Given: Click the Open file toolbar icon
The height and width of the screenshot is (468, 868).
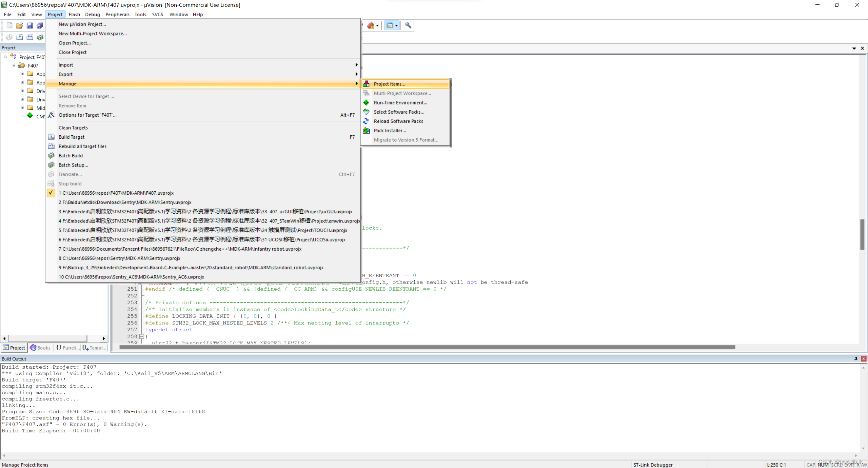Looking at the screenshot, I should 20,25.
